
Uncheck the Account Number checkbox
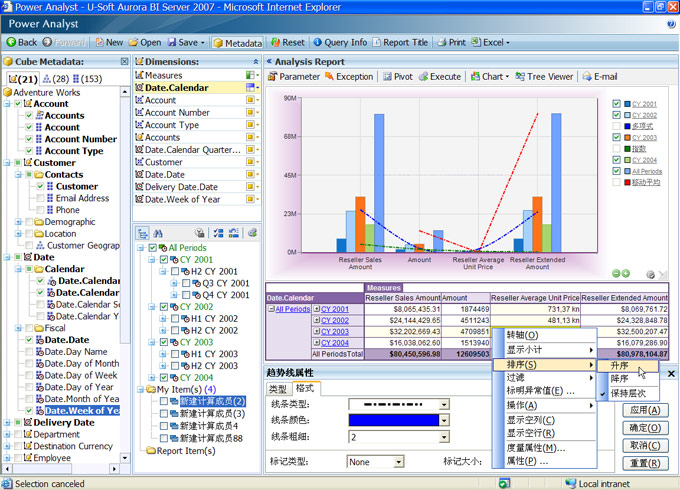[x=29, y=139]
